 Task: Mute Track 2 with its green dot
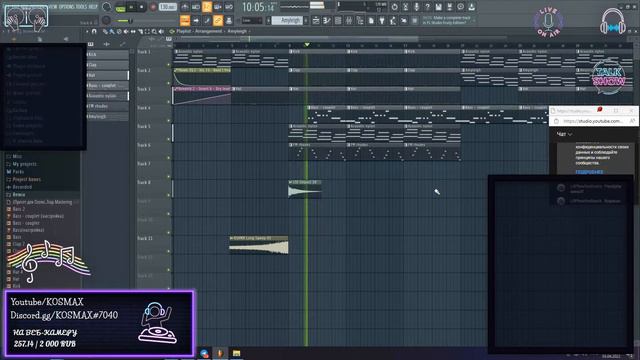[169, 83]
